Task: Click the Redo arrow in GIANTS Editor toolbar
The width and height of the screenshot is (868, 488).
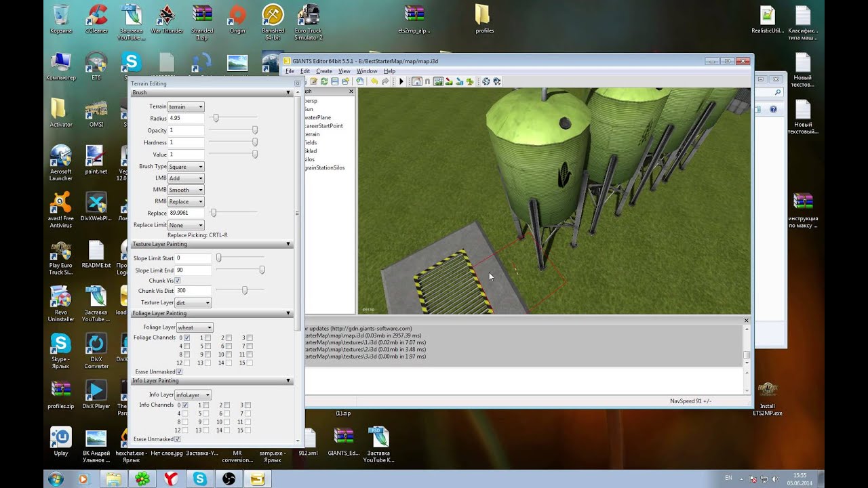Action: pyautogui.click(x=385, y=81)
